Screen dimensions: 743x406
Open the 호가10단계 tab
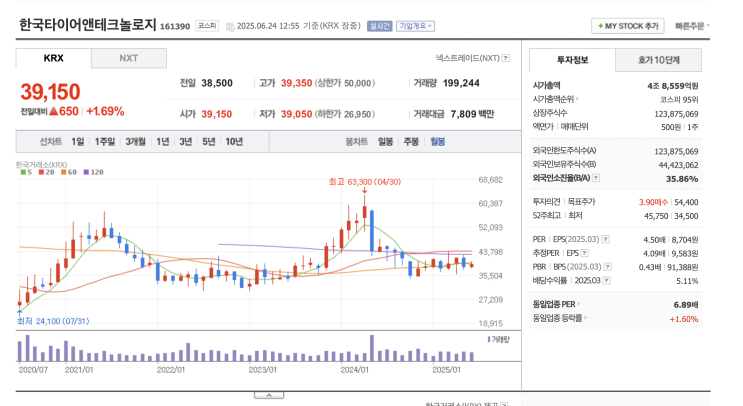click(659, 60)
